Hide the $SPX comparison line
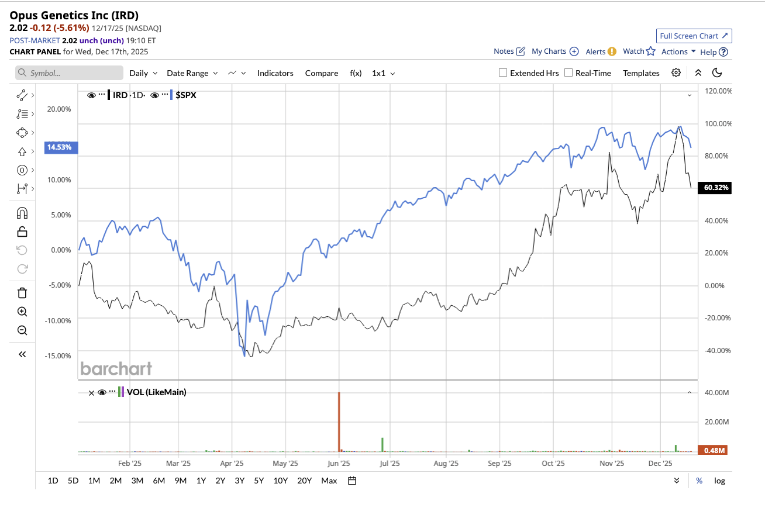Image resolution: width=765 pixels, height=532 pixels. pos(155,95)
